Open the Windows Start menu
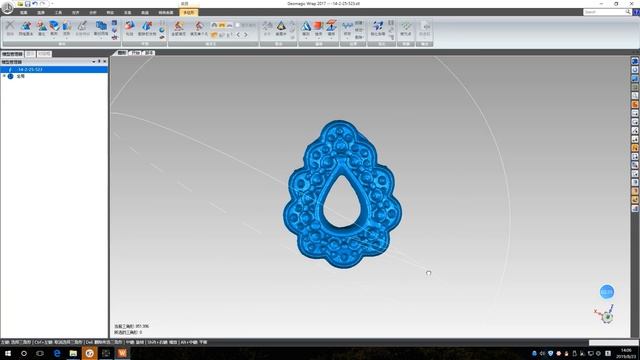The image size is (640, 360). click(x=8, y=353)
